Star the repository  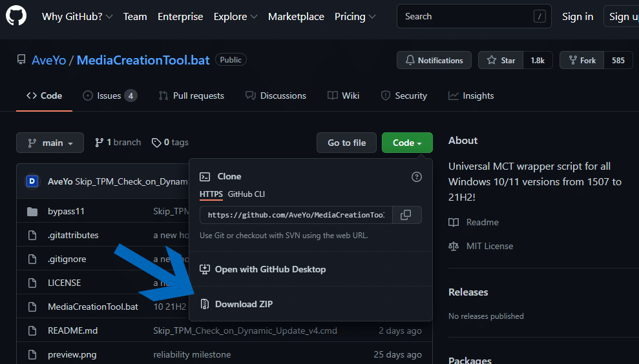[x=501, y=60]
